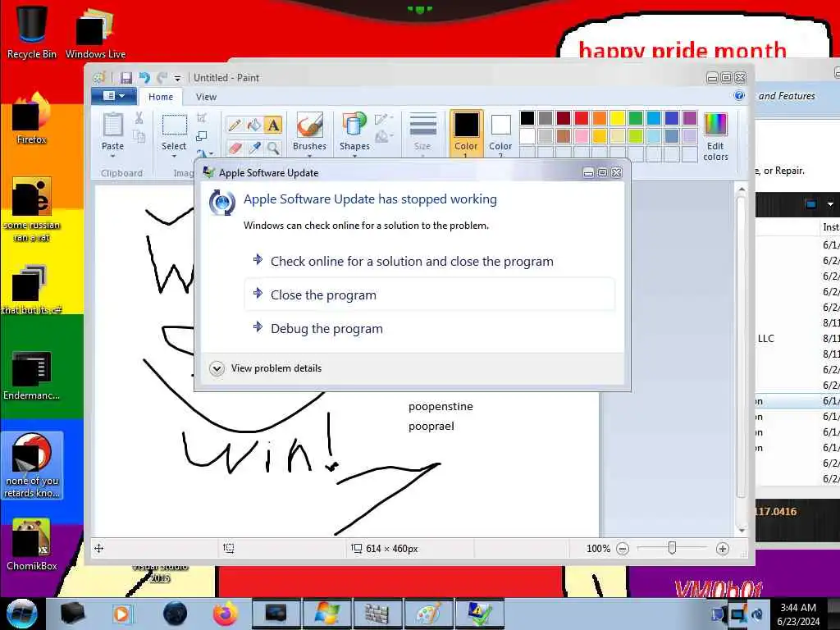This screenshot has width=840, height=630.
Task: Select the Text tool in Paint
Action: click(273, 126)
